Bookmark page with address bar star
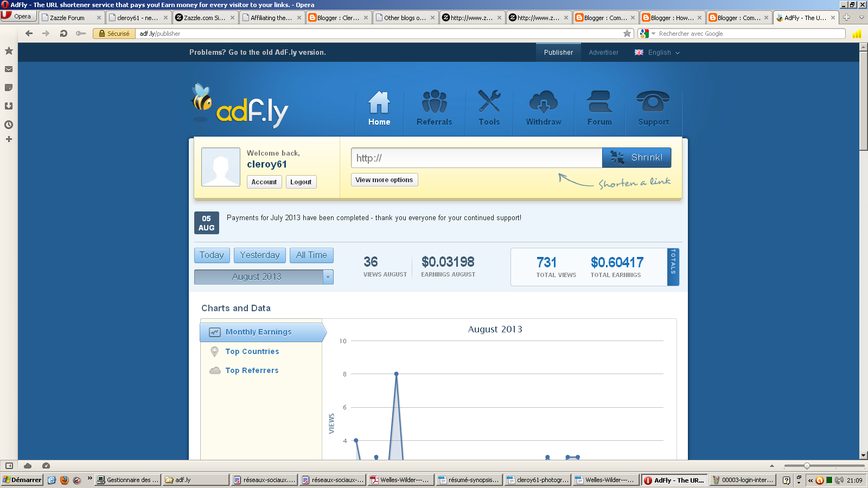Image resolution: width=868 pixels, height=488 pixels. tap(627, 34)
